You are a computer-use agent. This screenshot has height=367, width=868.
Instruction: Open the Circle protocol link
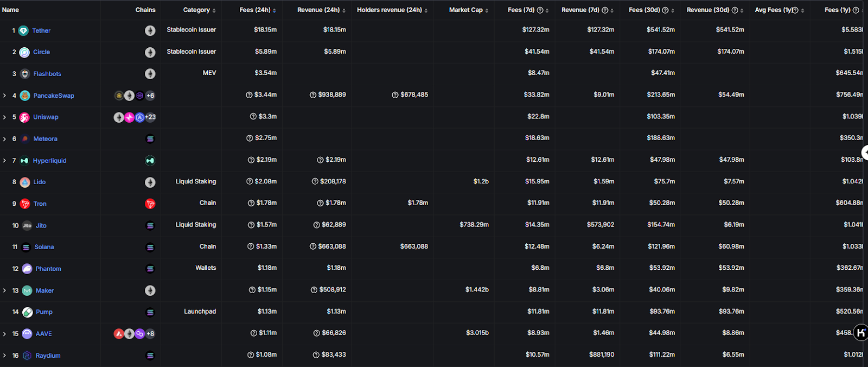(x=41, y=52)
